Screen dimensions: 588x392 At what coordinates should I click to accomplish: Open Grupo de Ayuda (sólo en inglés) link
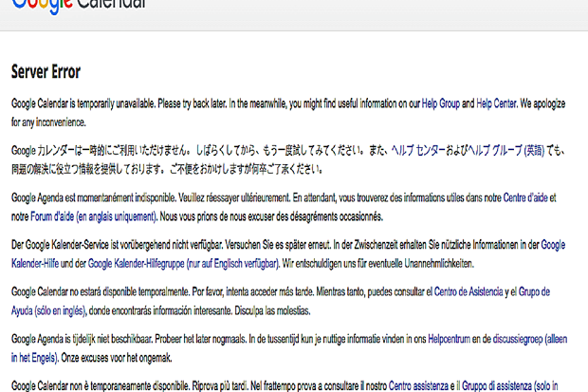pos(281,301)
